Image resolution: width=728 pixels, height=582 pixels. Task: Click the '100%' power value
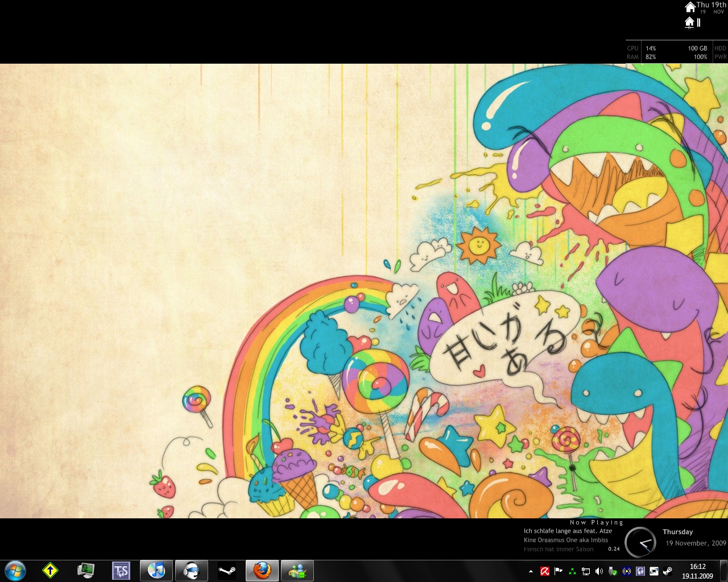pyautogui.click(x=700, y=57)
